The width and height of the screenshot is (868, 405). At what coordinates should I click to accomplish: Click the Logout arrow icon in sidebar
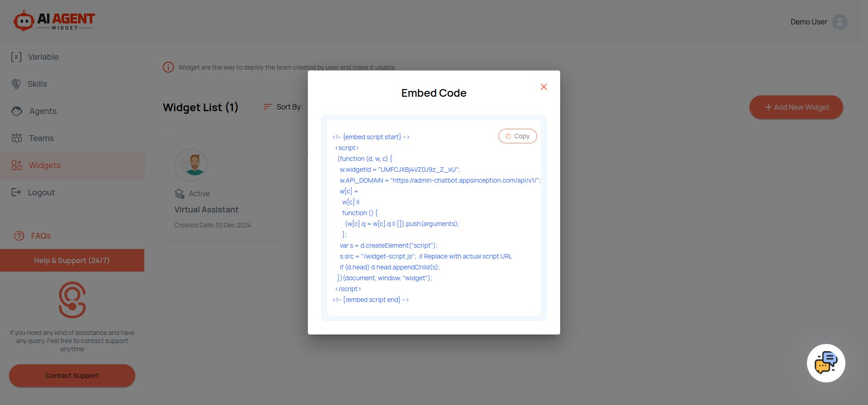click(x=16, y=193)
